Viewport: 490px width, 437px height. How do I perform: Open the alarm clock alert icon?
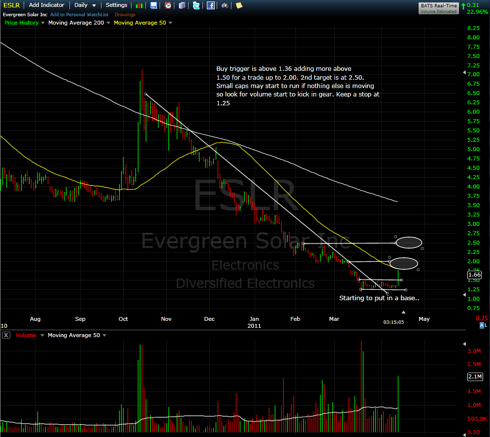point(168,5)
